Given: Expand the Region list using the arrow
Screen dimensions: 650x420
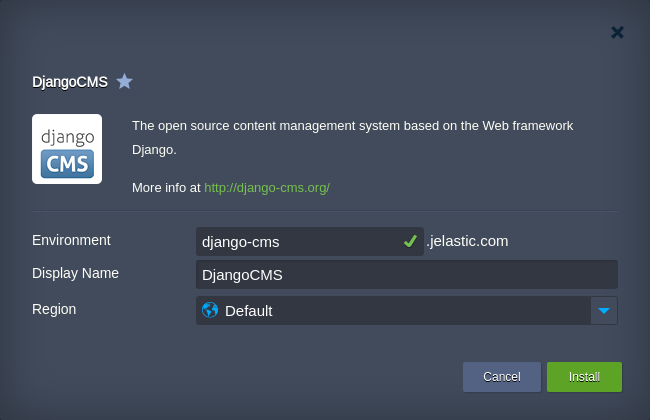Looking at the screenshot, I should (604, 311).
